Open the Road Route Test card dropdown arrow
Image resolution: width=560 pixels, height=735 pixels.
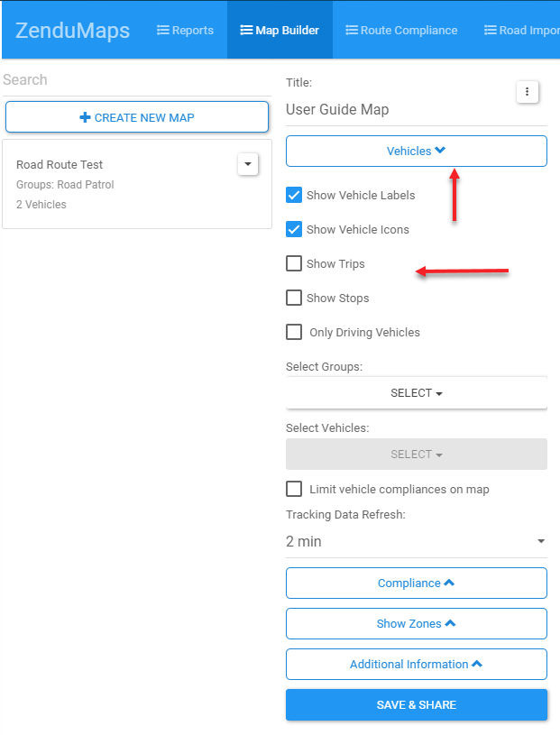pos(248,164)
